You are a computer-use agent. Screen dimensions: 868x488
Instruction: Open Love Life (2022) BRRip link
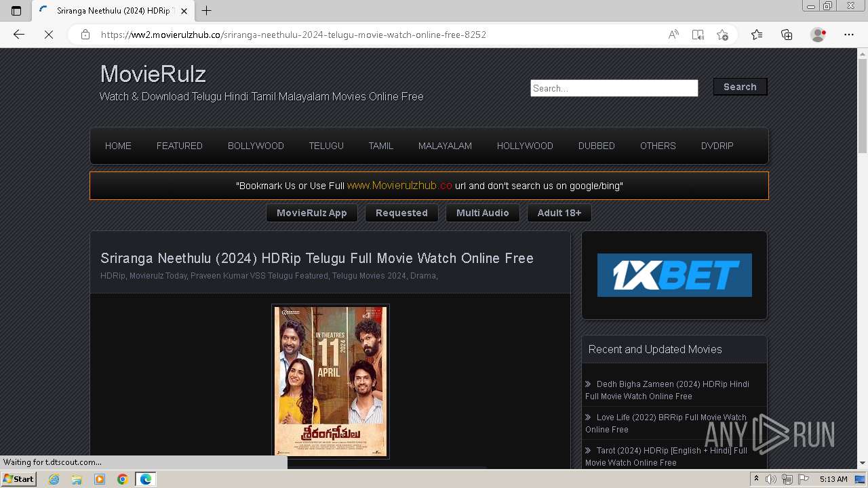pos(666,424)
